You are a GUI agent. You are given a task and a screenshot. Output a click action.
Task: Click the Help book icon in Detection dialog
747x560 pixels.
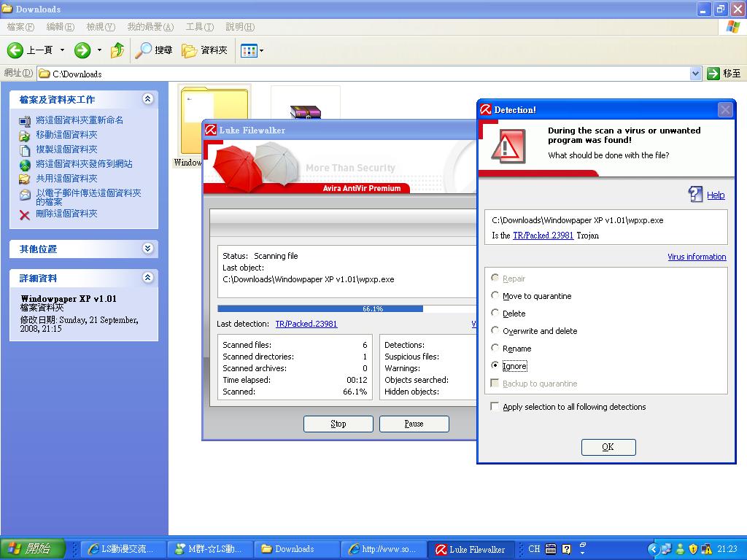(696, 194)
